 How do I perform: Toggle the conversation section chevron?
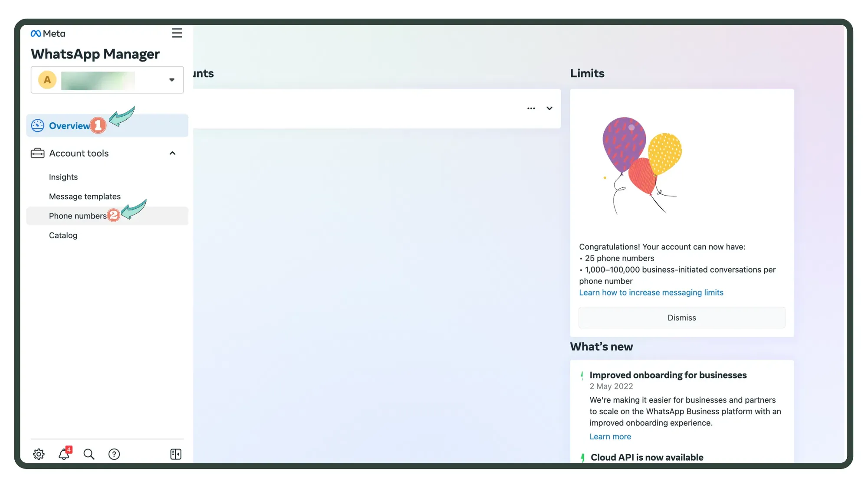pyautogui.click(x=549, y=108)
